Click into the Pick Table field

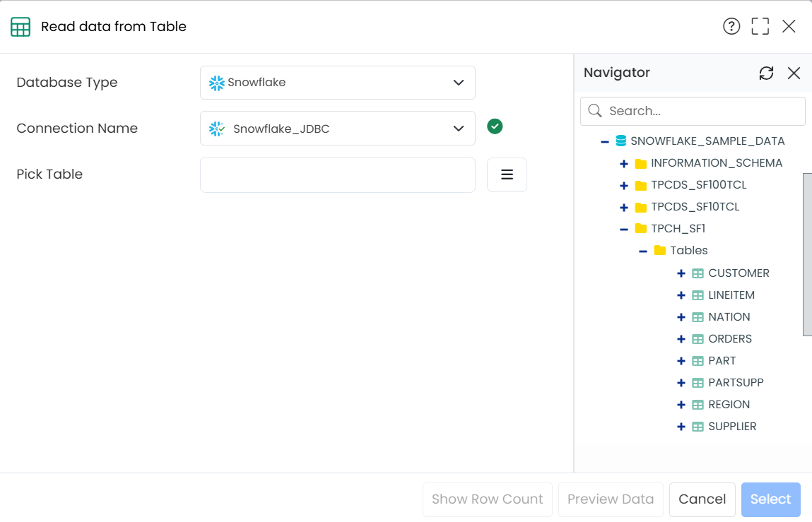[x=338, y=175]
